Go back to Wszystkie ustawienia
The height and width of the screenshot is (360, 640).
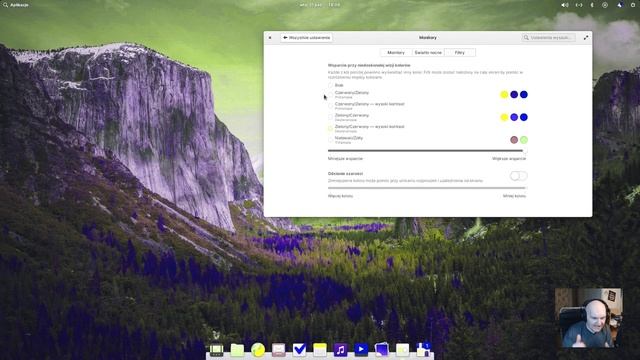tap(306, 38)
